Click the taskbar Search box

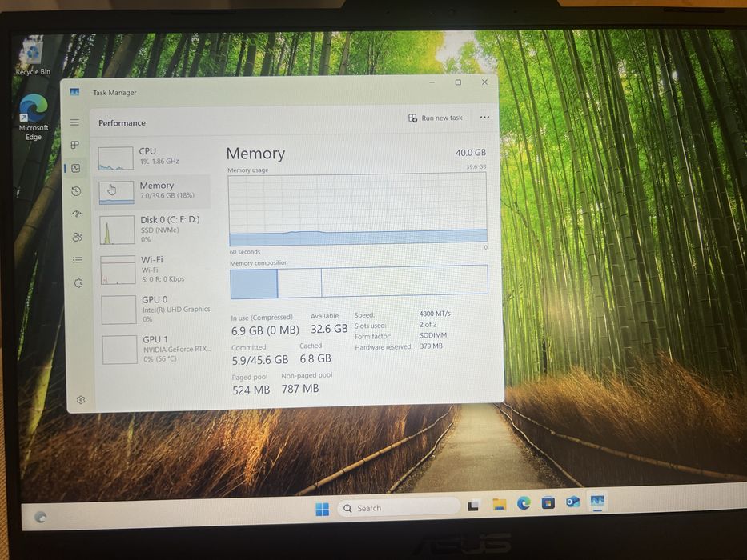click(x=398, y=508)
